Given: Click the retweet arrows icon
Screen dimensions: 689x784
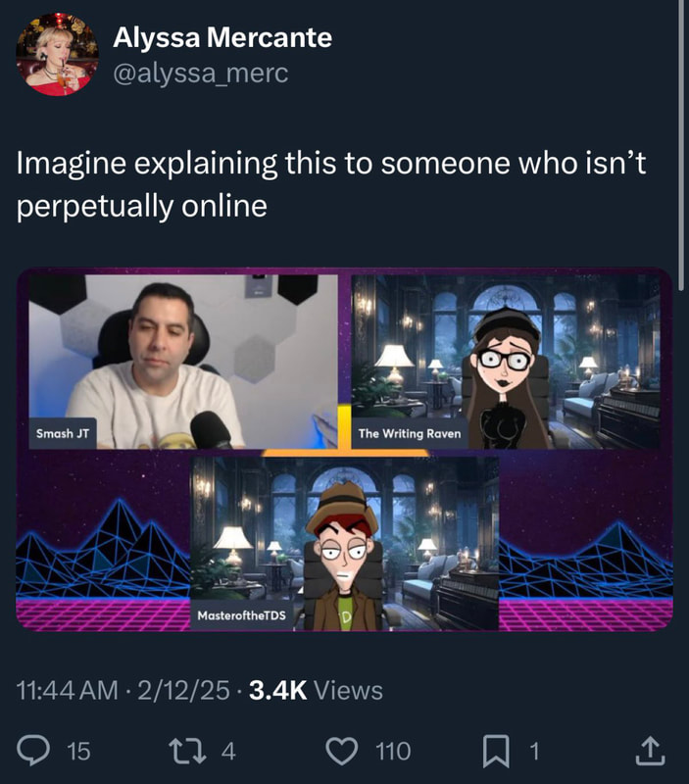Looking at the screenshot, I should click(x=187, y=751).
